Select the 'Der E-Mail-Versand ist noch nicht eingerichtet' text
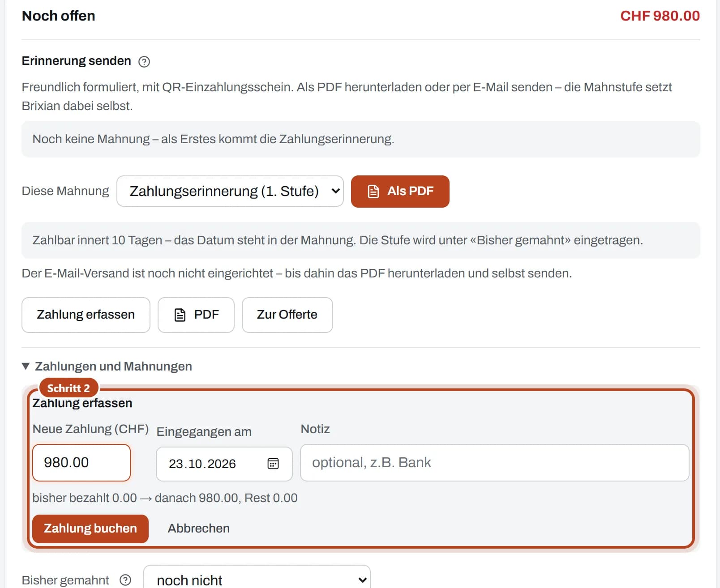This screenshot has height=588, width=720. coord(297,273)
